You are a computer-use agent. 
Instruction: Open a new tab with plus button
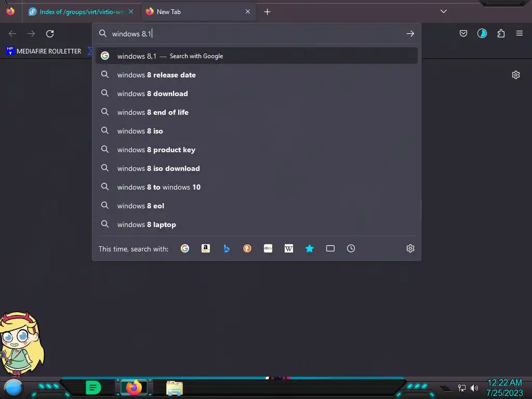point(268,12)
